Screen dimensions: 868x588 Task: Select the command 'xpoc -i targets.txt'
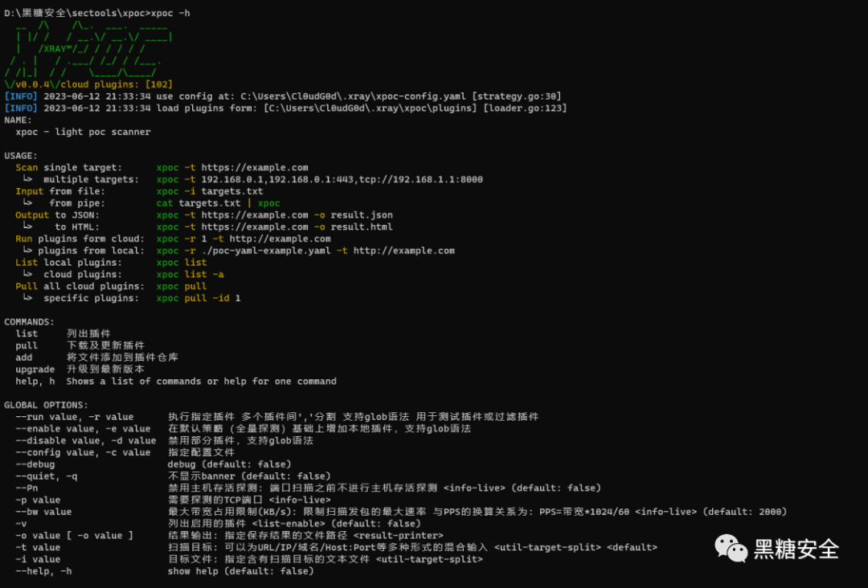coord(209,191)
